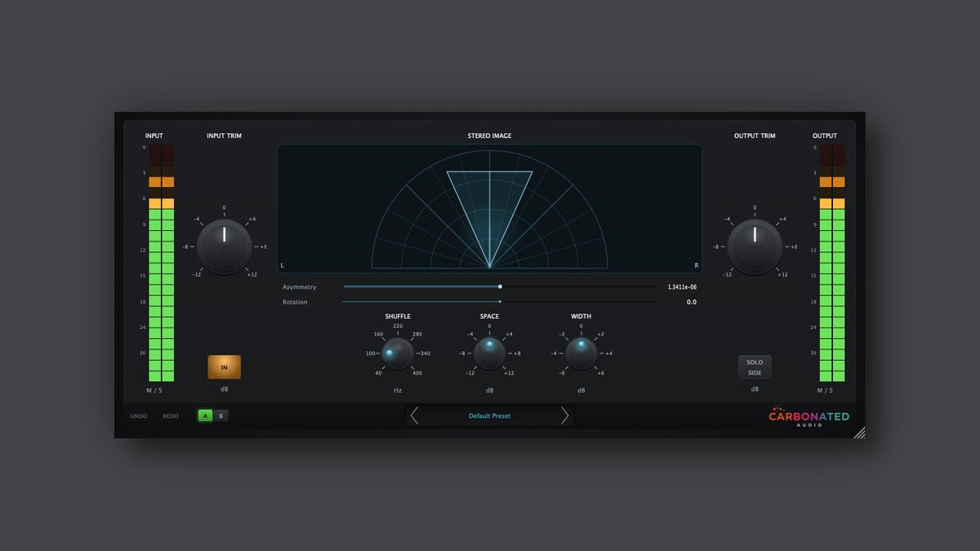The height and width of the screenshot is (551, 980).
Task: Click the stereo image vectorscope display
Action: 489,208
